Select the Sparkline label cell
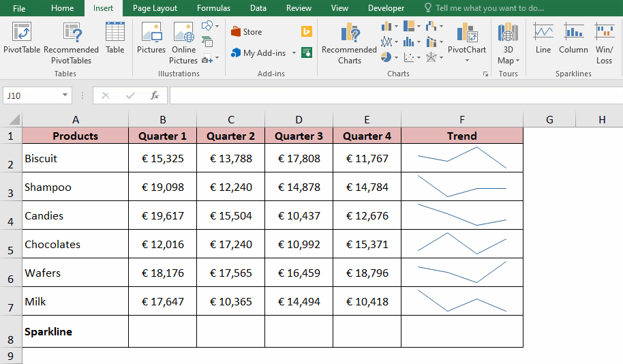This screenshot has height=364, width=623. [76, 331]
